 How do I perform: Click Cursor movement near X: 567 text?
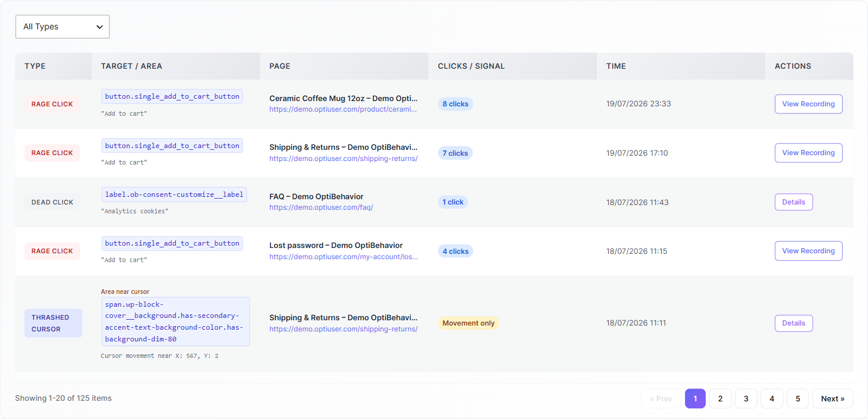click(160, 356)
